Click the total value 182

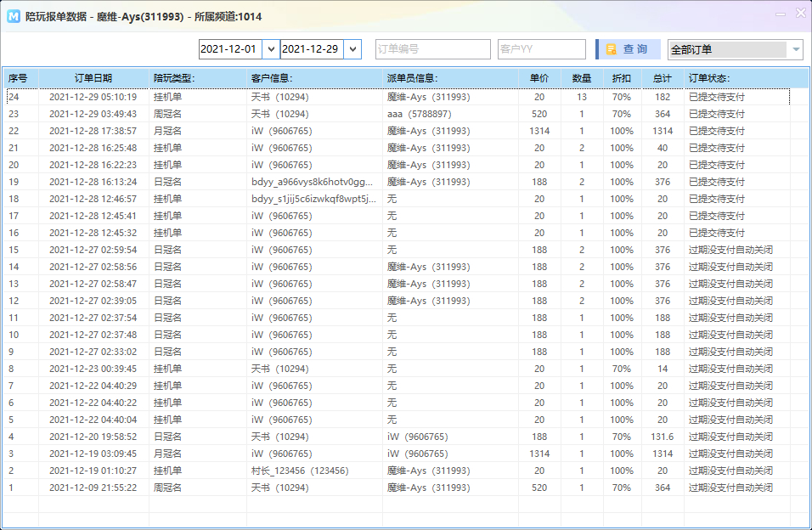[663, 97]
